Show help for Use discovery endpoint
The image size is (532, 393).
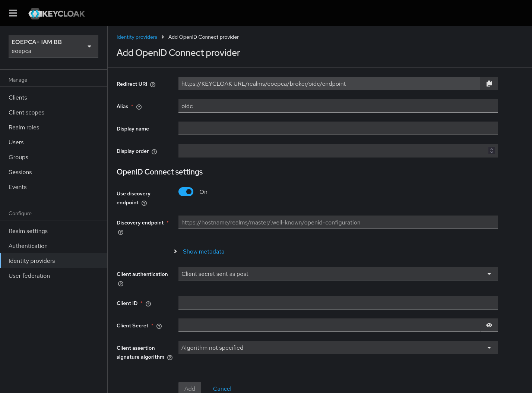coord(144,203)
